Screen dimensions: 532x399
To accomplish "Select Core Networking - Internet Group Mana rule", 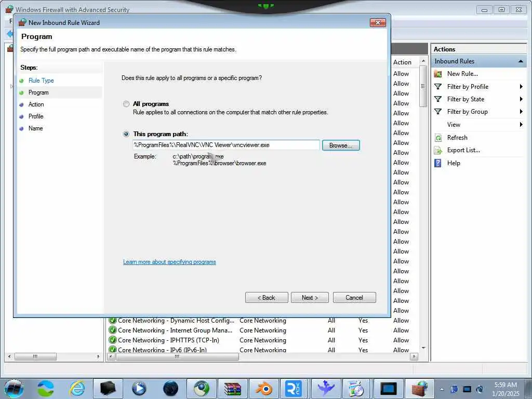I will coord(175,330).
